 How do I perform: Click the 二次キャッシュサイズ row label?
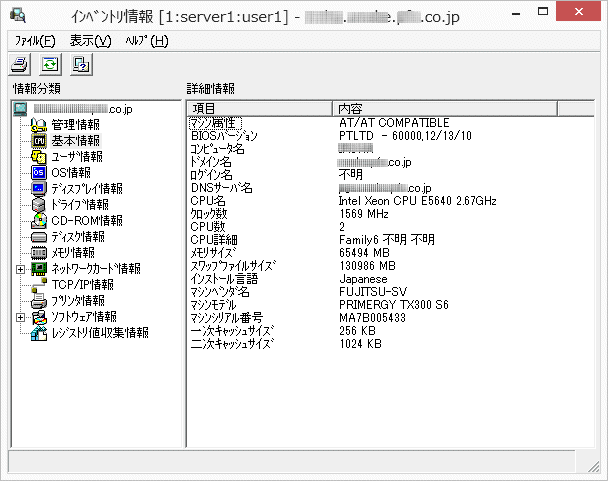(232, 344)
